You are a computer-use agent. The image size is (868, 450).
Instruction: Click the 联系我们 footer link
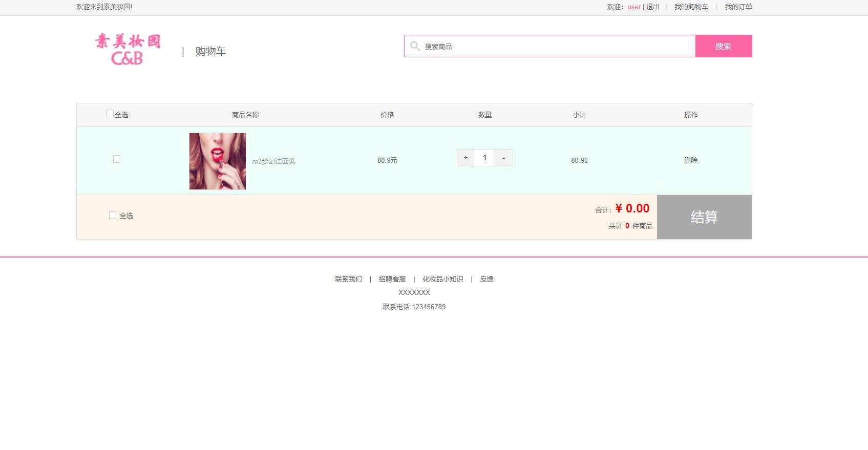click(x=349, y=279)
